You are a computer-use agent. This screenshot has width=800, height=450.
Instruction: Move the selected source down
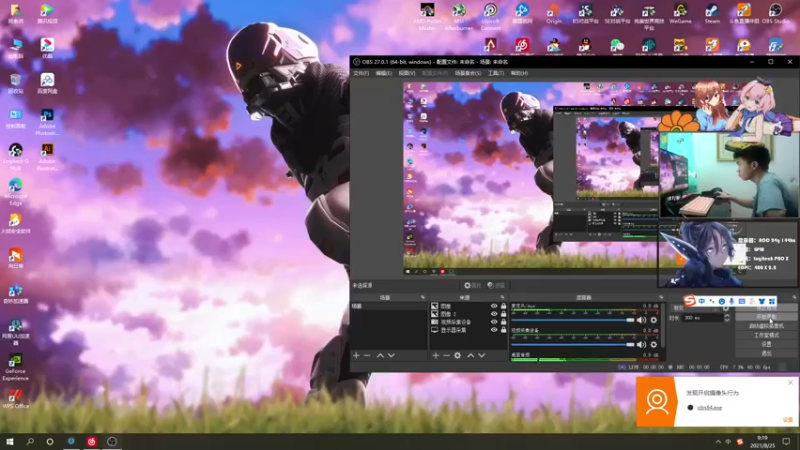(482, 355)
